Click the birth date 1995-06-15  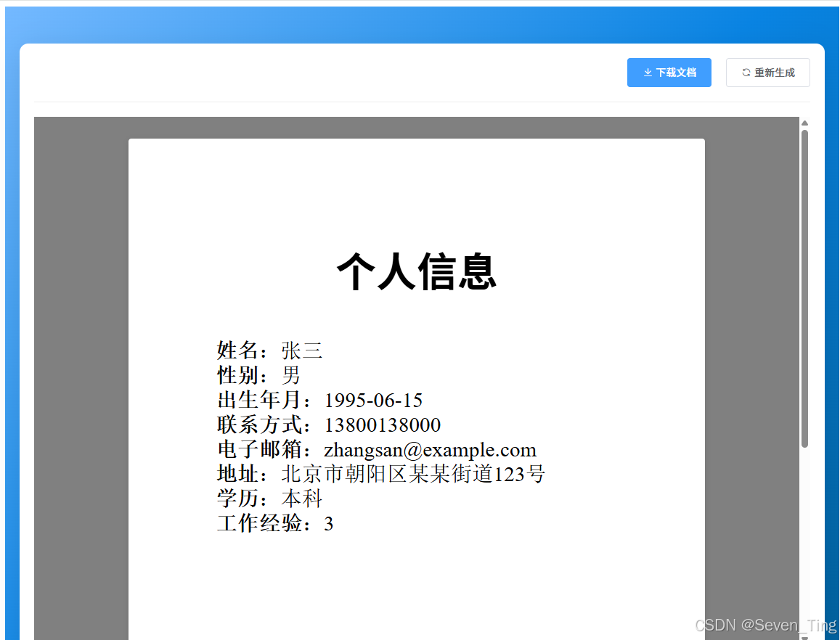(373, 400)
